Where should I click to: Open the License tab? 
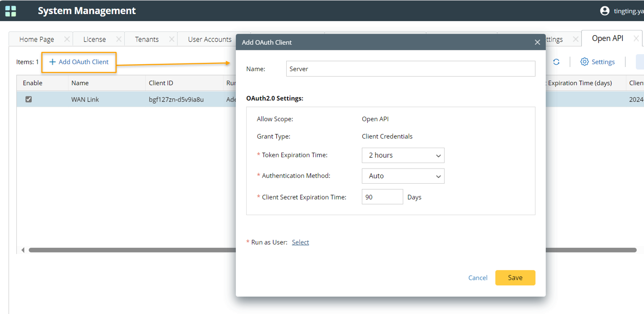click(x=94, y=40)
